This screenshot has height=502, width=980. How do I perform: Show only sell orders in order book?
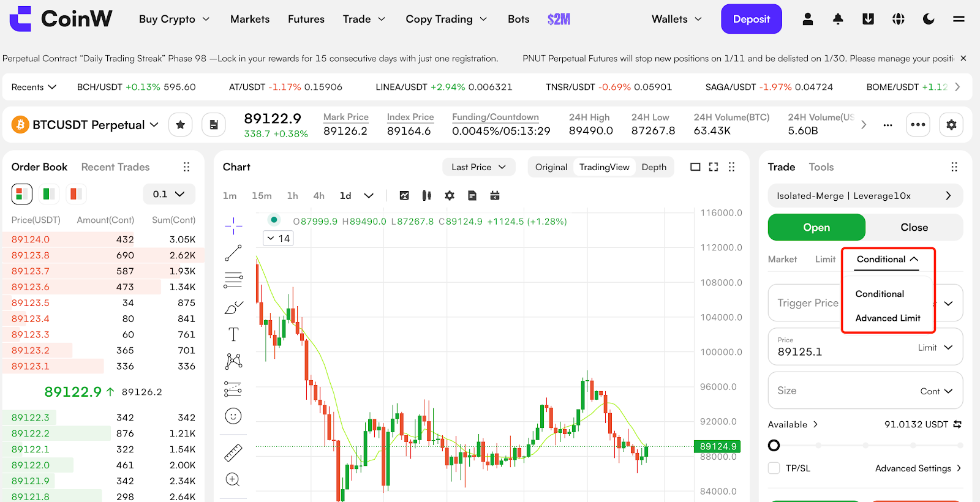pyautogui.click(x=76, y=194)
